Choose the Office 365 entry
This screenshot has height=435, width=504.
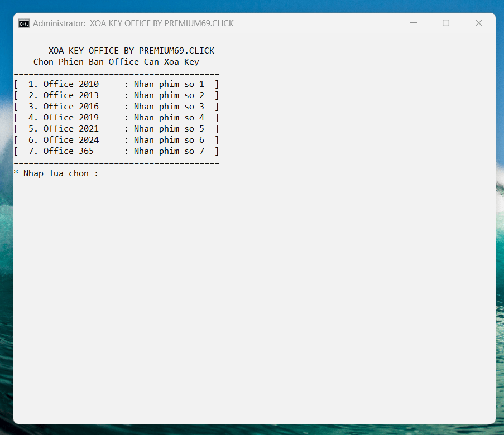[69, 151]
